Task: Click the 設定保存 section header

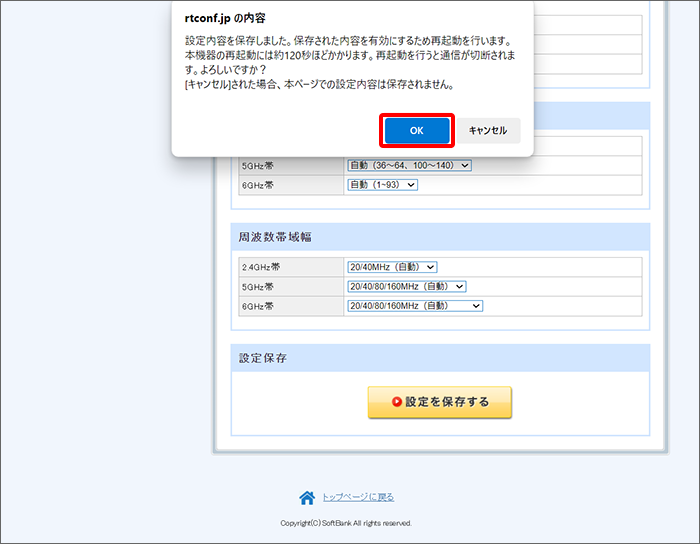Action: (263, 358)
